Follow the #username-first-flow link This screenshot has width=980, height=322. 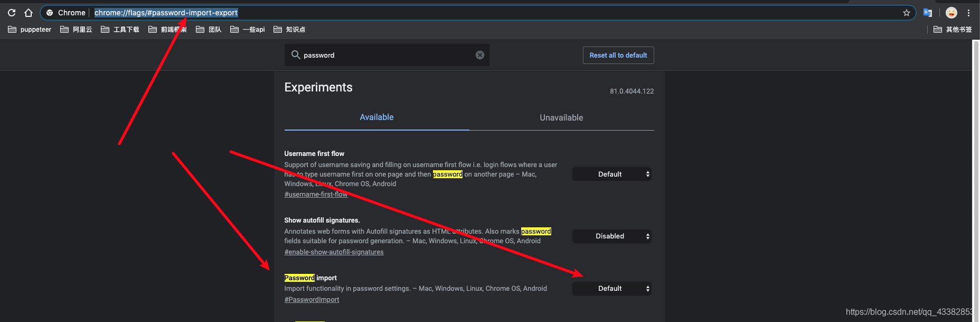316,195
